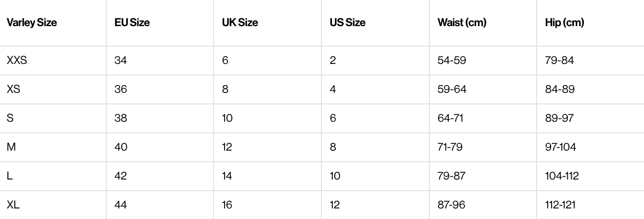Click the EU size 44 cell
Viewport: 644px width, 219px height.
pyautogui.click(x=121, y=205)
